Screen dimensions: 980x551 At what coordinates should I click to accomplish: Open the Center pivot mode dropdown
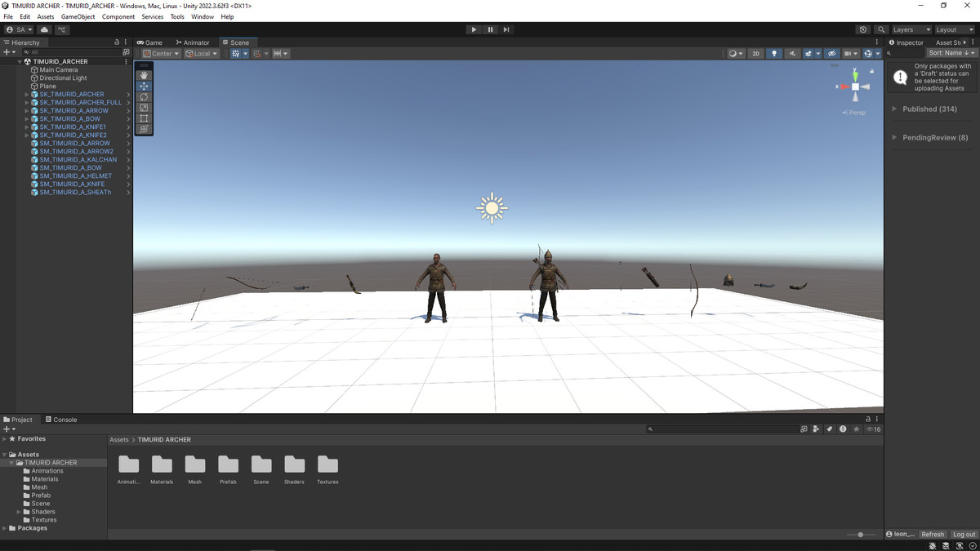(161, 54)
